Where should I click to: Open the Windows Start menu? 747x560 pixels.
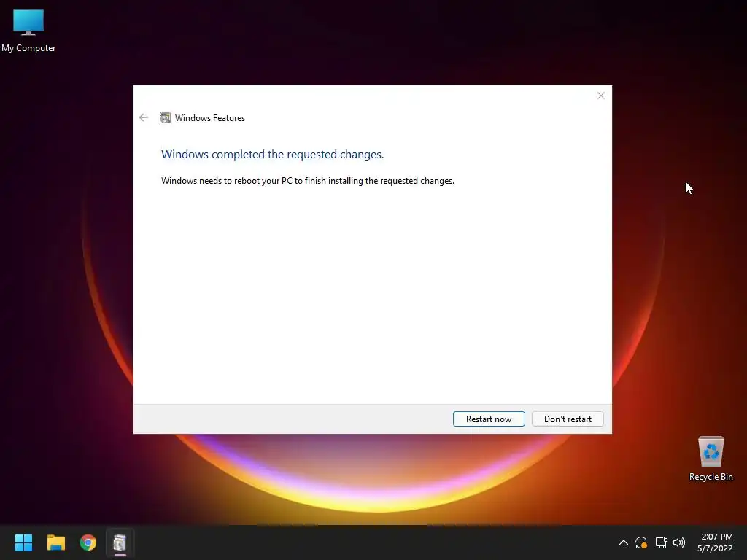pyautogui.click(x=23, y=542)
